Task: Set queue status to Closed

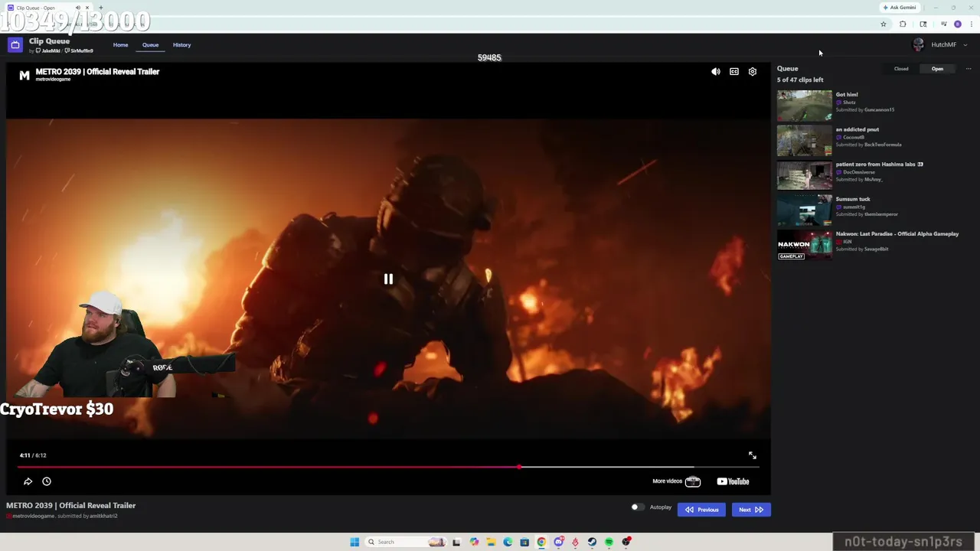Action: point(901,69)
